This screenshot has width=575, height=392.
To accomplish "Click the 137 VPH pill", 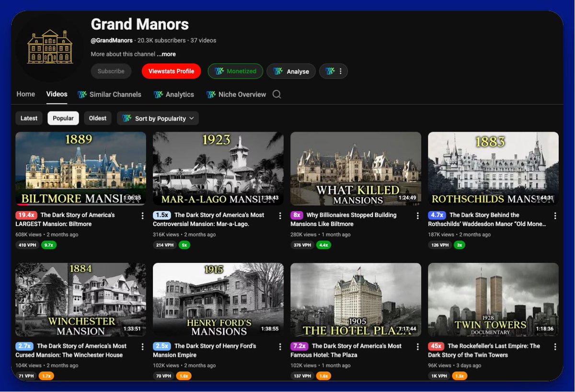I will click(x=302, y=376).
